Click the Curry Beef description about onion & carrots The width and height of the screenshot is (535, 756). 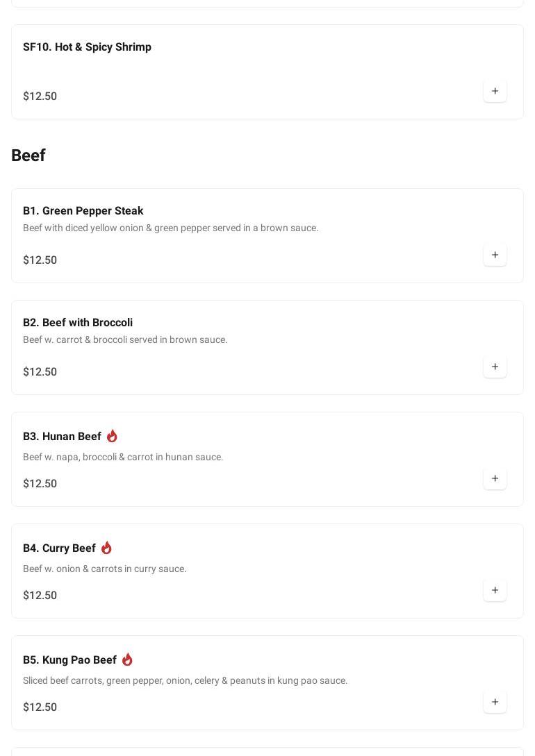(x=105, y=569)
